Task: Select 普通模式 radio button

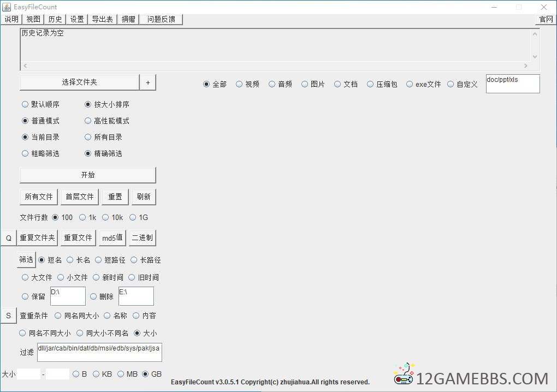Action: 40,121
